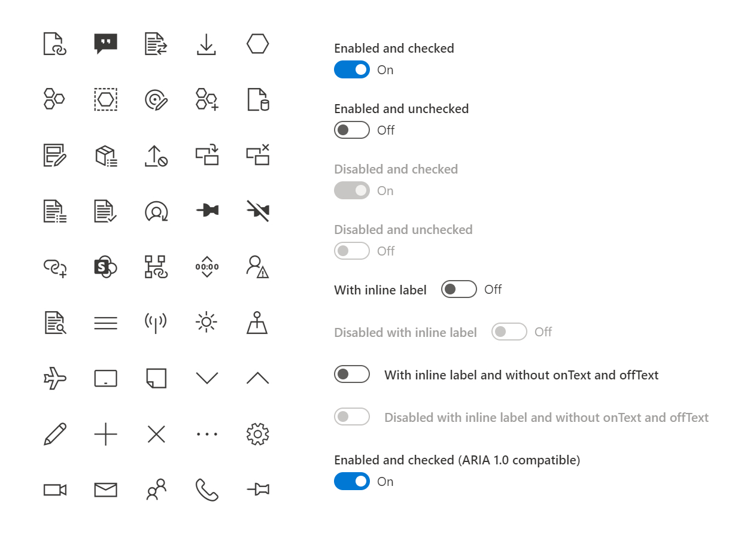Switch on the With inline label toggle
Image resolution: width=756 pixels, height=535 pixels.
(x=459, y=289)
